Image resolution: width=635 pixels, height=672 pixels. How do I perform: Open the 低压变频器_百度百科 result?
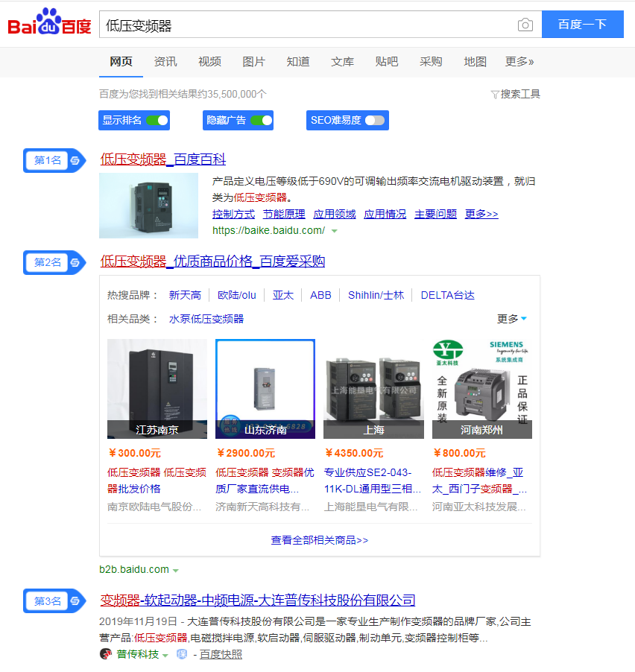[x=163, y=159]
